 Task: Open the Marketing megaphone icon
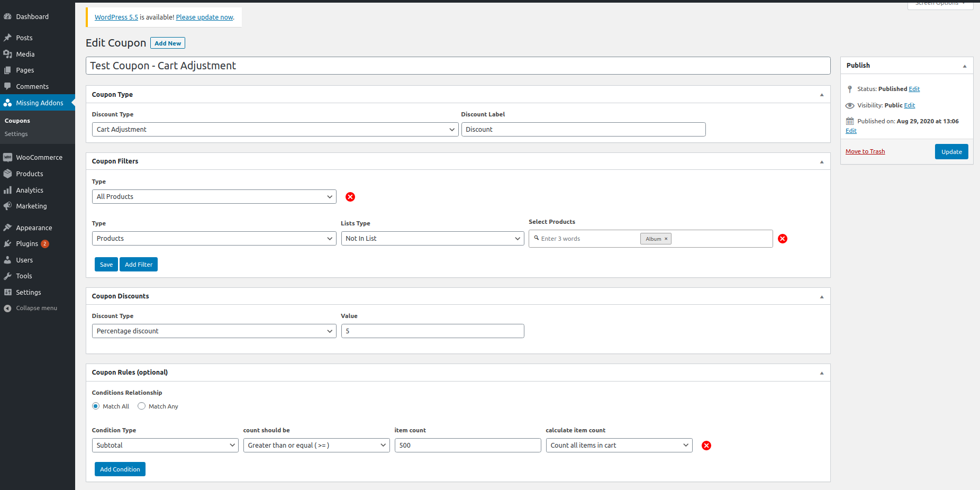pyautogui.click(x=7, y=206)
